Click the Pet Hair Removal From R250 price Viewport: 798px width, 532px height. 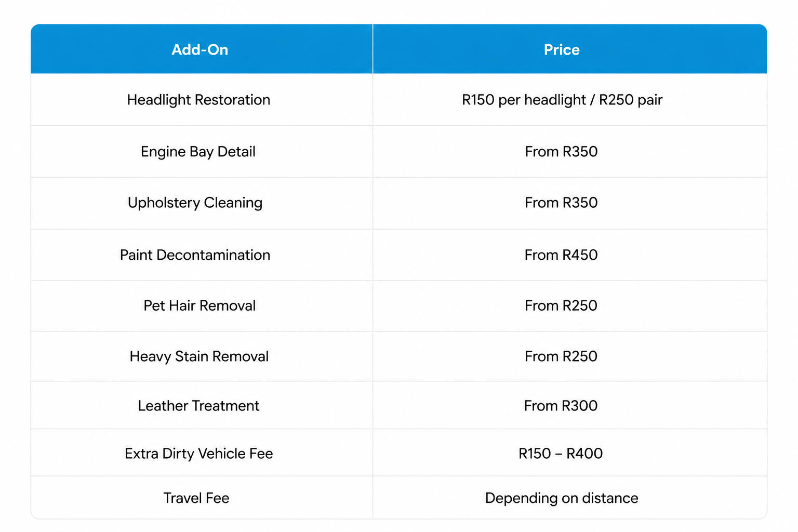coord(561,305)
